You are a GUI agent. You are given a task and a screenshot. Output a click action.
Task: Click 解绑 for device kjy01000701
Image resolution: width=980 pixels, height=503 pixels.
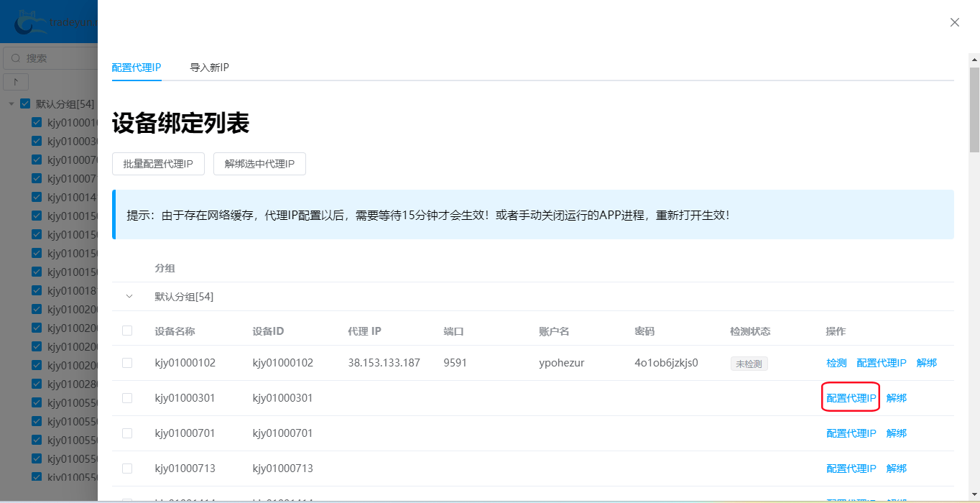coord(896,433)
